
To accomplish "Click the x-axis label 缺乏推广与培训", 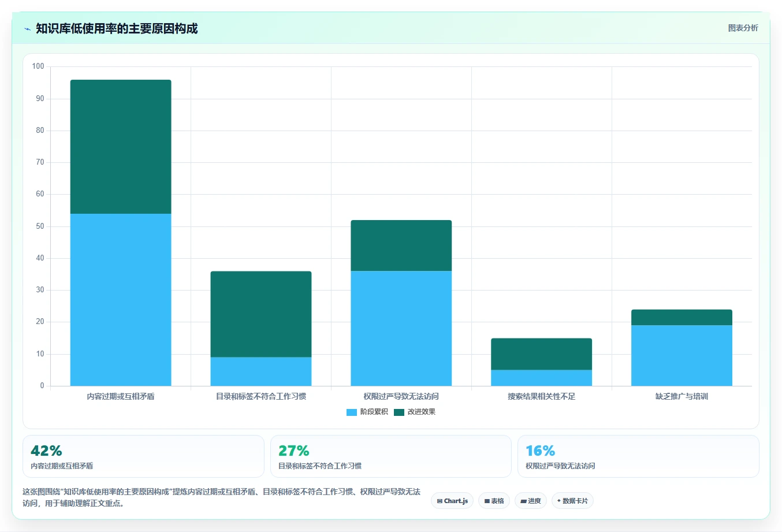I will click(x=682, y=396).
